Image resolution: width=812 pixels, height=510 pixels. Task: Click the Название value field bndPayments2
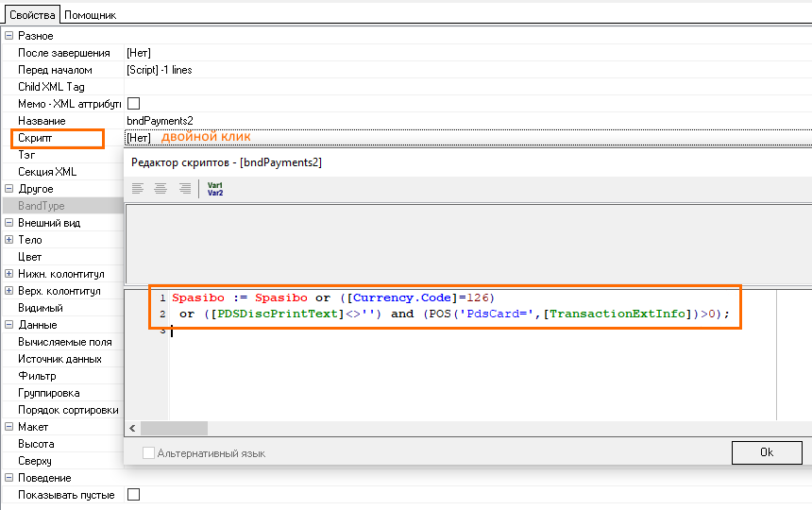click(x=161, y=121)
